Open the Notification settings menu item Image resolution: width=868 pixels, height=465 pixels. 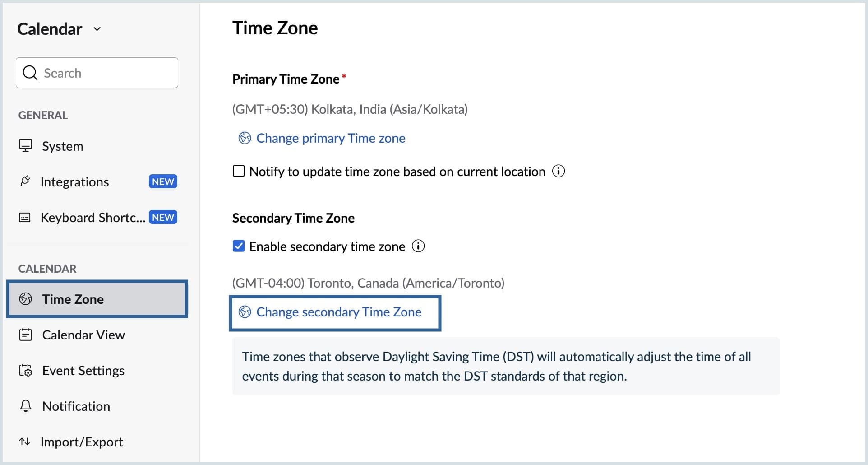(x=76, y=406)
